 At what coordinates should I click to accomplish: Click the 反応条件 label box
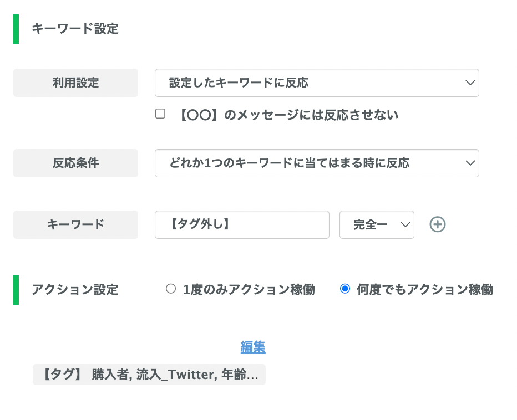click(x=75, y=163)
